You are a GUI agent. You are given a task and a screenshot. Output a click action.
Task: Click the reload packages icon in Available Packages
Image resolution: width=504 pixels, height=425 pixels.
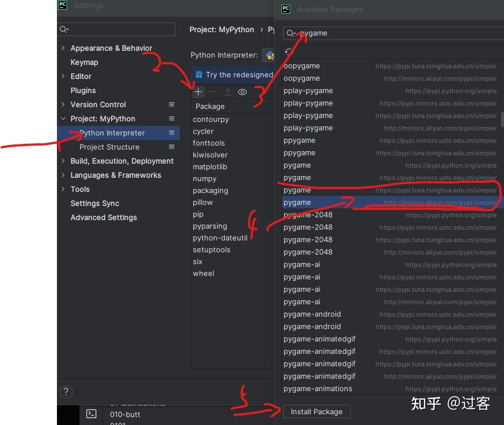(289, 52)
